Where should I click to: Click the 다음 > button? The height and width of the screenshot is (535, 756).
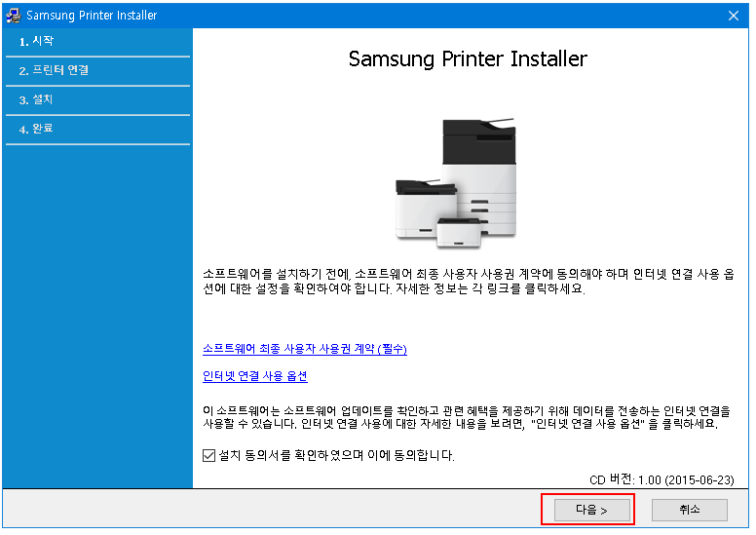pos(591,510)
